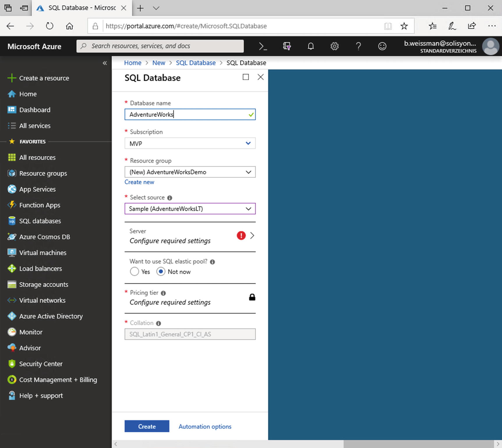The image size is (502, 448).
Task: Click SQL Database breadcrumb link
Action: tap(196, 63)
